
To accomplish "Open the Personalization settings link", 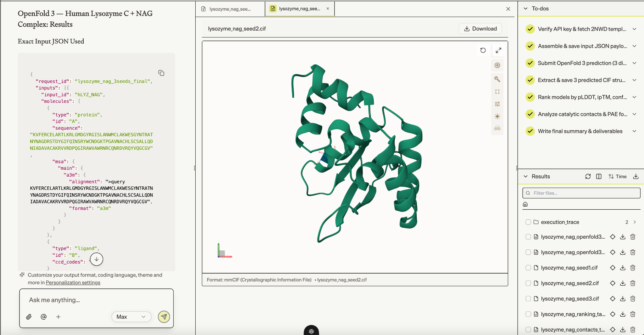I will [x=73, y=282].
